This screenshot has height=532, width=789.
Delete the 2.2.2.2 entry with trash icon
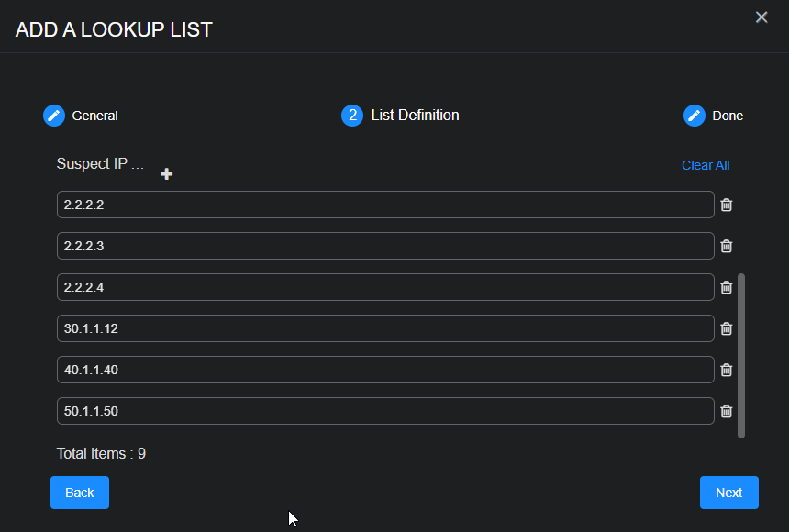pos(727,205)
